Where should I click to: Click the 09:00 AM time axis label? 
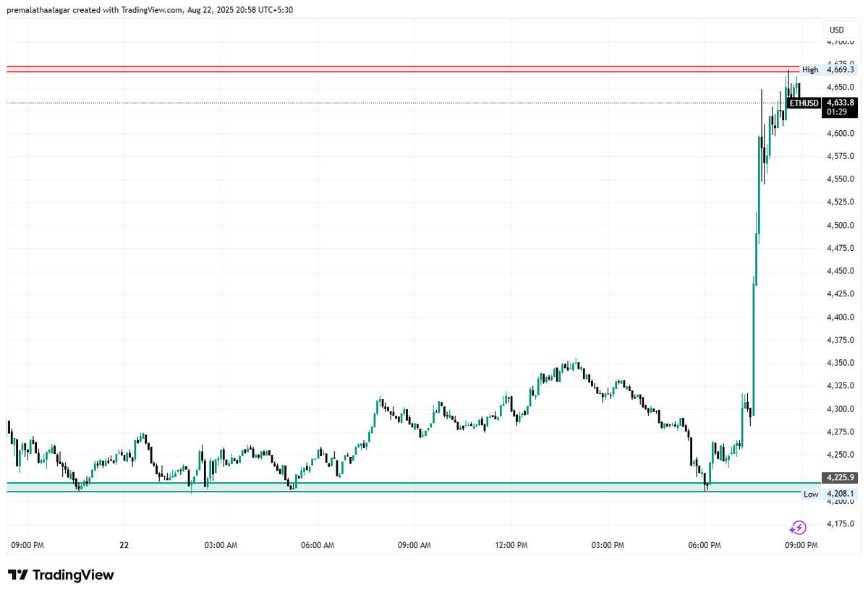[x=414, y=546]
